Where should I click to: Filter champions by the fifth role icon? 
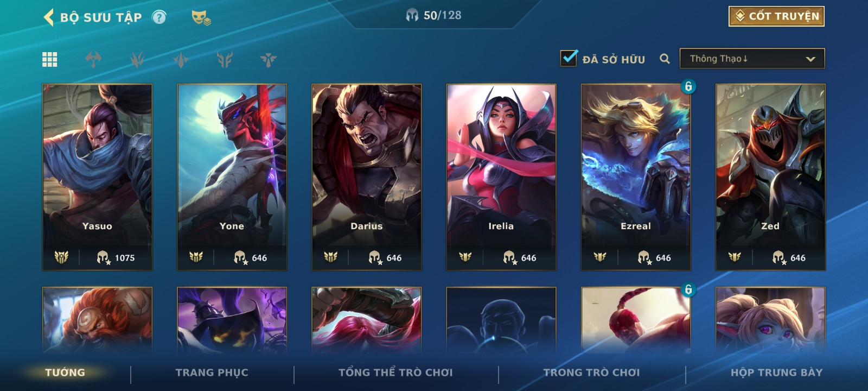pos(268,59)
